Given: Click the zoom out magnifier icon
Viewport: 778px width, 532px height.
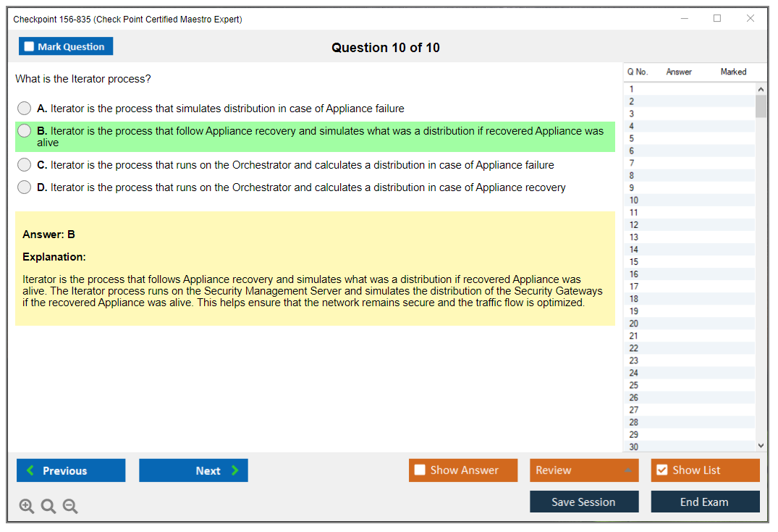Looking at the screenshot, I should point(70,507).
